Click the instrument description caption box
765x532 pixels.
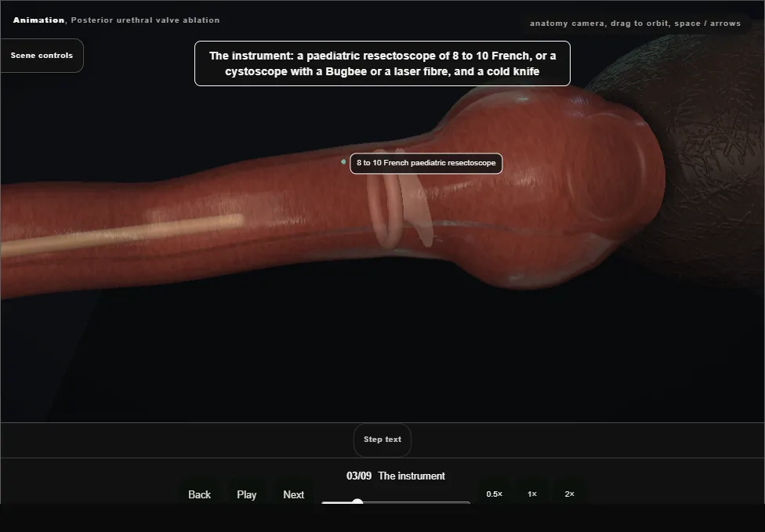click(x=382, y=63)
